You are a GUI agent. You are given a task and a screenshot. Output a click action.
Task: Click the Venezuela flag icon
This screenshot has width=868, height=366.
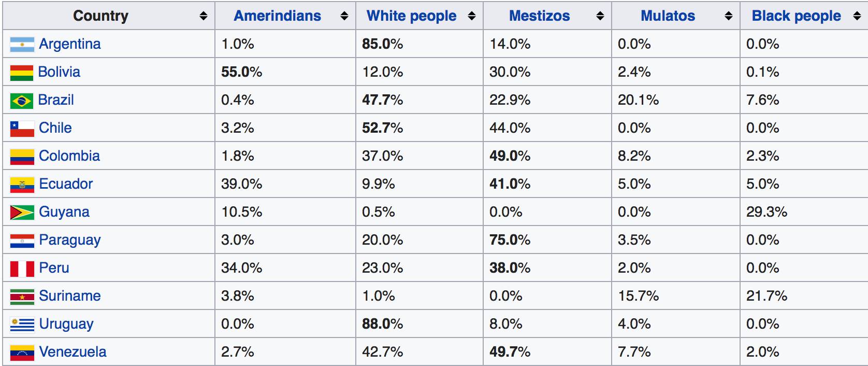22,353
